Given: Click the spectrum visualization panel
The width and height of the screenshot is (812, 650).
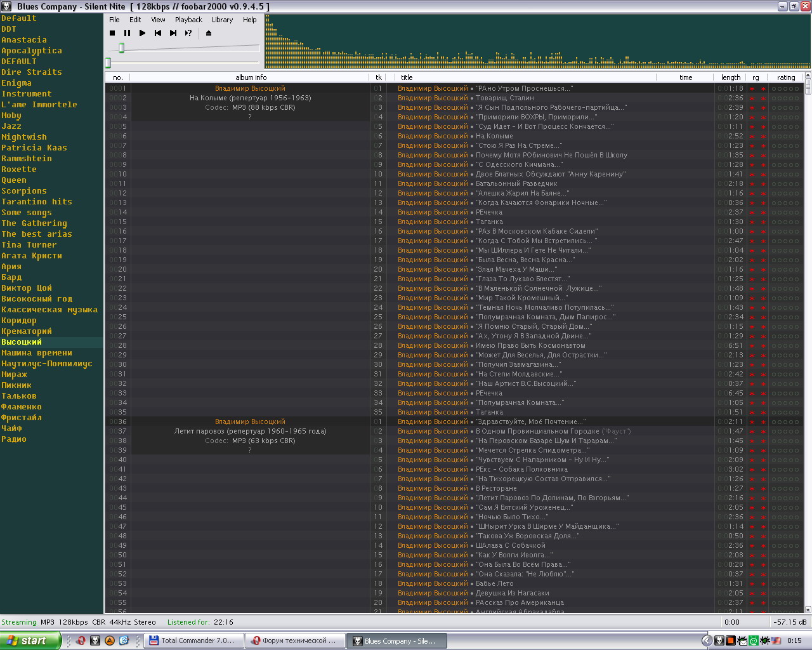Looking at the screenshot, I should click(537, 42).
